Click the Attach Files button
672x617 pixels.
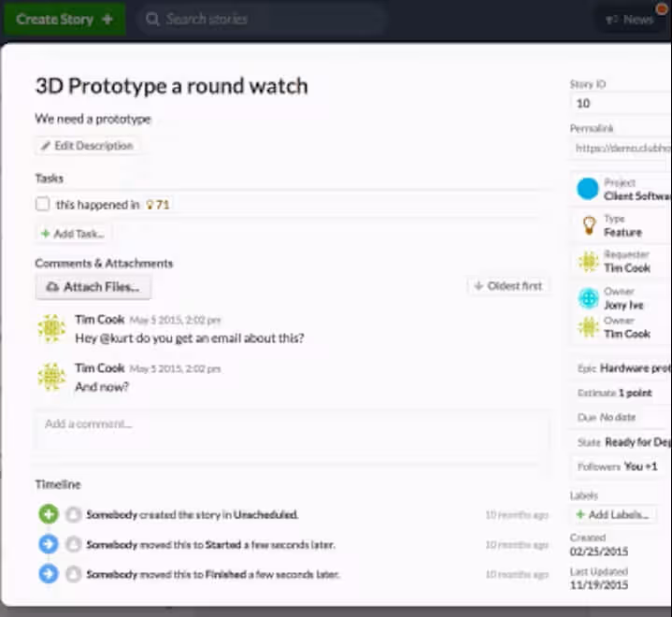93,286
